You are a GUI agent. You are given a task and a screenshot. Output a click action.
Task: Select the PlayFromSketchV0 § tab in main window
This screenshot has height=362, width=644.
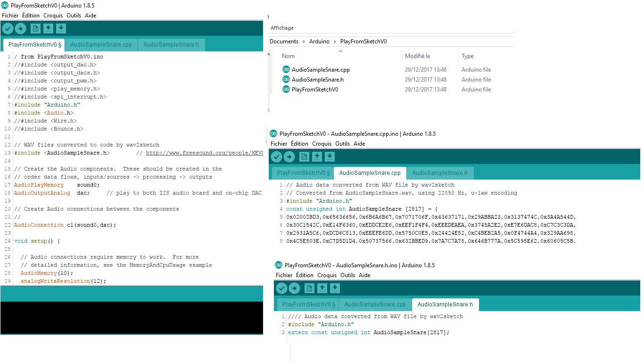click(x=35, y=45)
